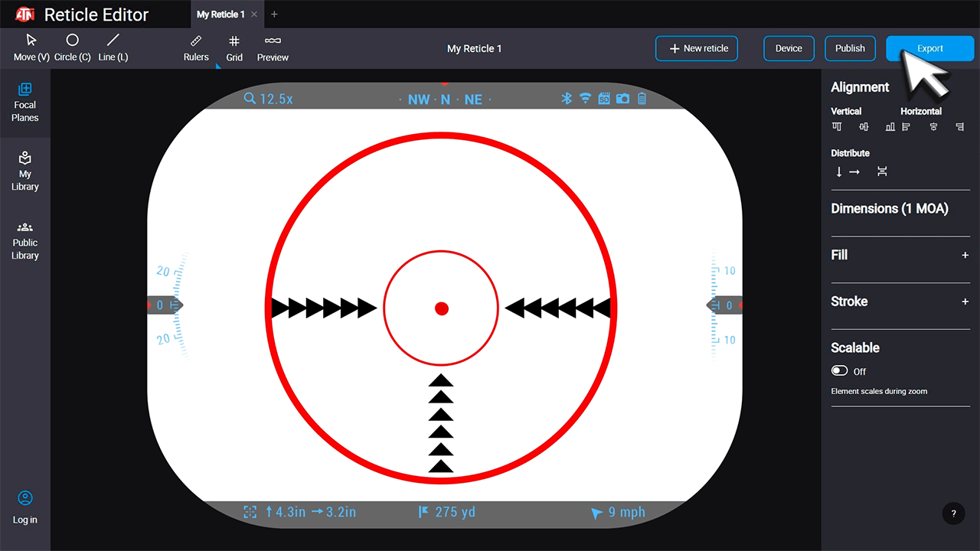This screenshot has width=980, height=551.
Task: Click the ATN logo
Action: click(x=25, y=15)
